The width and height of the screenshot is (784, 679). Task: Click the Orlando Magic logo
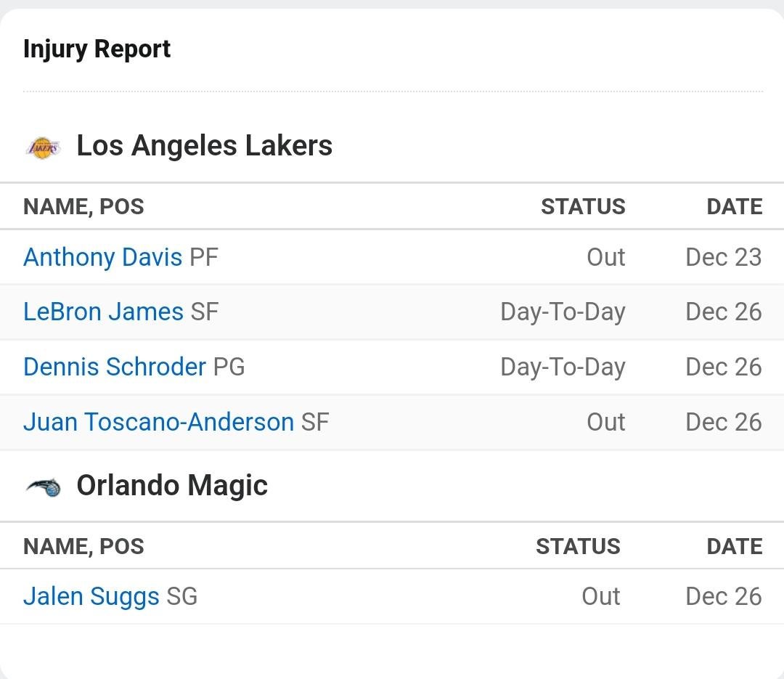click(x=43, y=487)
